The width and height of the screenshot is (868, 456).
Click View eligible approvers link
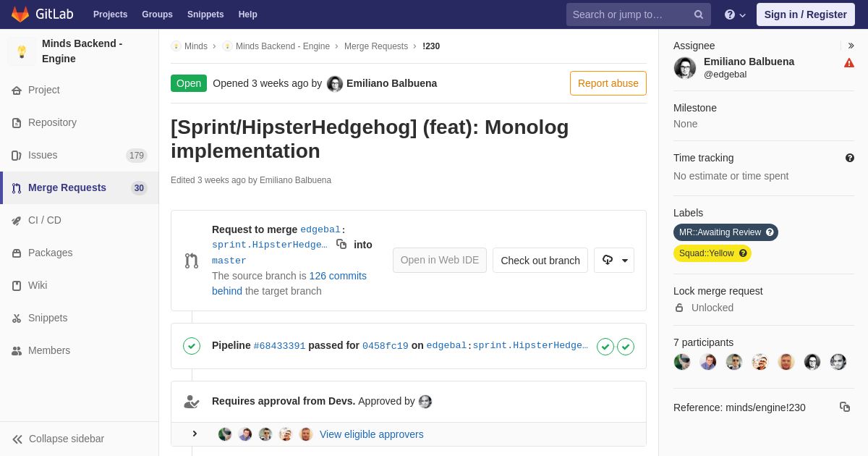coord(372,434)
